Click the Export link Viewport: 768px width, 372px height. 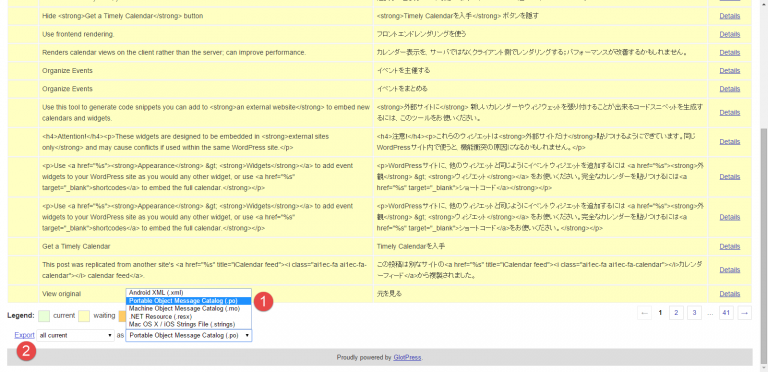24,335
